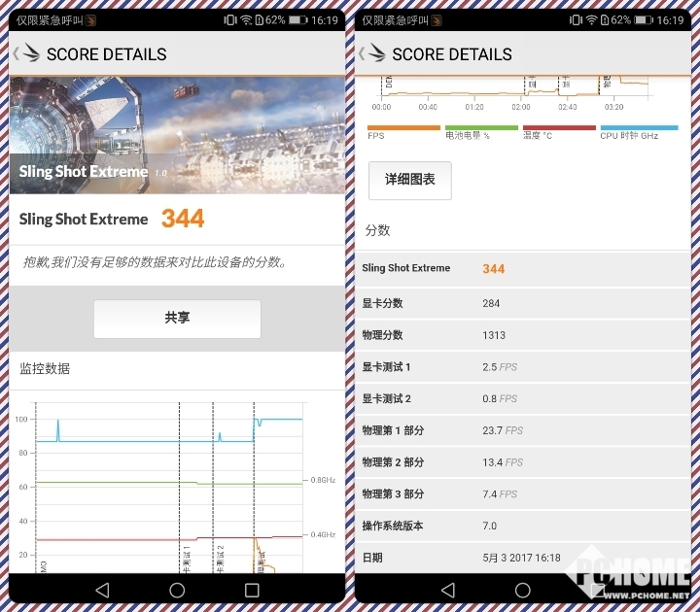The image size is (700, 612).
Task: Tap the 16:19 clock in left status bar
Action: click(x=325, y=20)
